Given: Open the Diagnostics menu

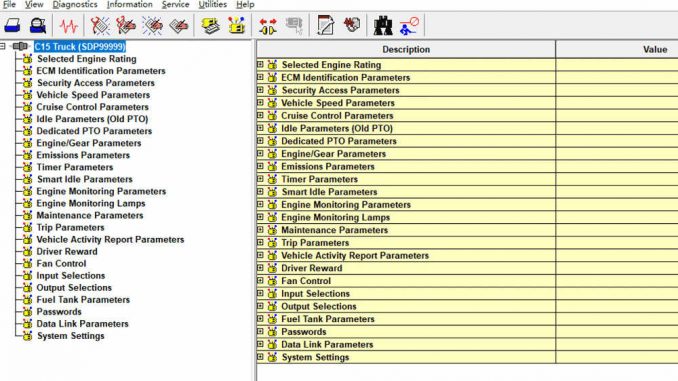Looking at the screenshot, I should coord(75,5).
